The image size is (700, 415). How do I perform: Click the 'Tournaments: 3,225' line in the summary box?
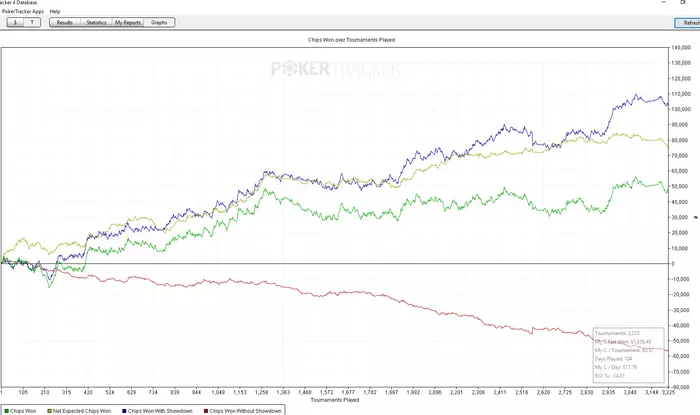[x=617, y=333]
